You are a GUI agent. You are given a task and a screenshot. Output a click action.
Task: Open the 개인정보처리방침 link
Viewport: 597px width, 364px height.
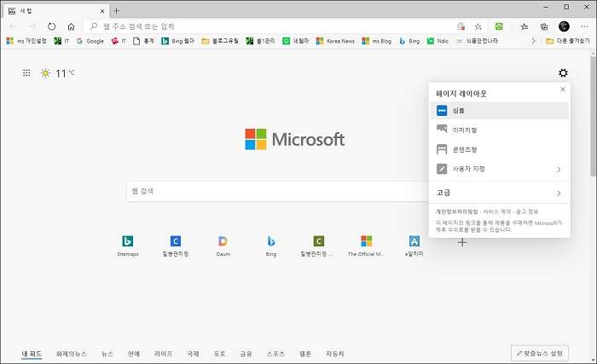coord(457,211)
